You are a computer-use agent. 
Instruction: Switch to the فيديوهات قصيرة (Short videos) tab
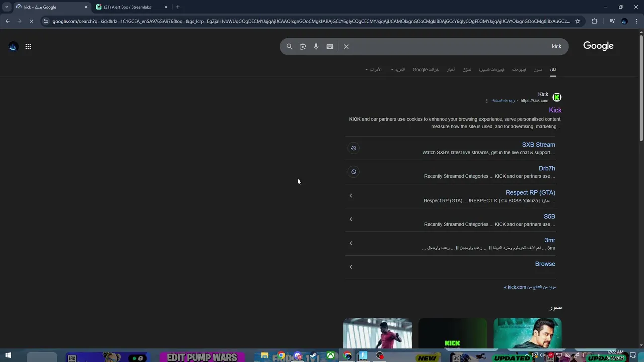(492, 69)
